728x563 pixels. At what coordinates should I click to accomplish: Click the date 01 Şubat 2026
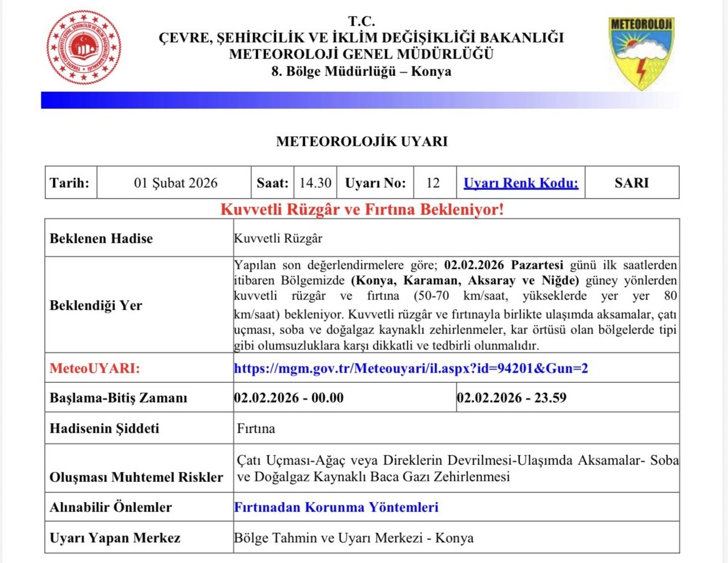pos(176,183)
